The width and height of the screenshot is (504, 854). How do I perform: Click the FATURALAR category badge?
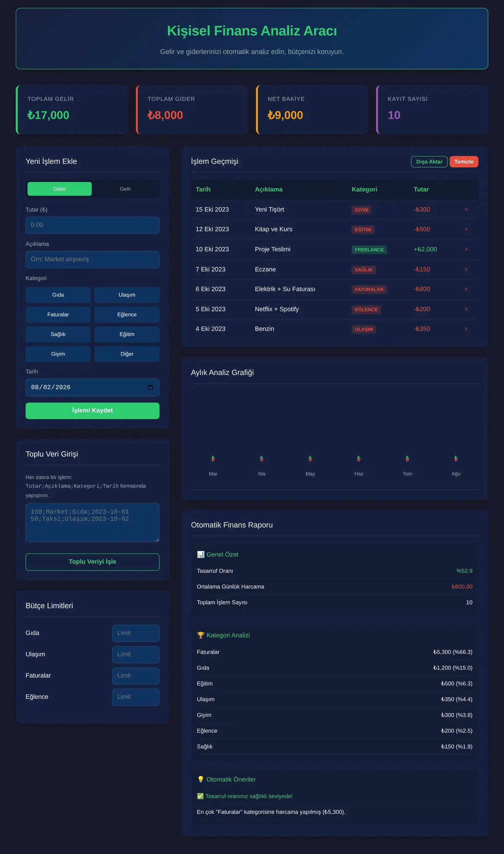click(369, 290)
